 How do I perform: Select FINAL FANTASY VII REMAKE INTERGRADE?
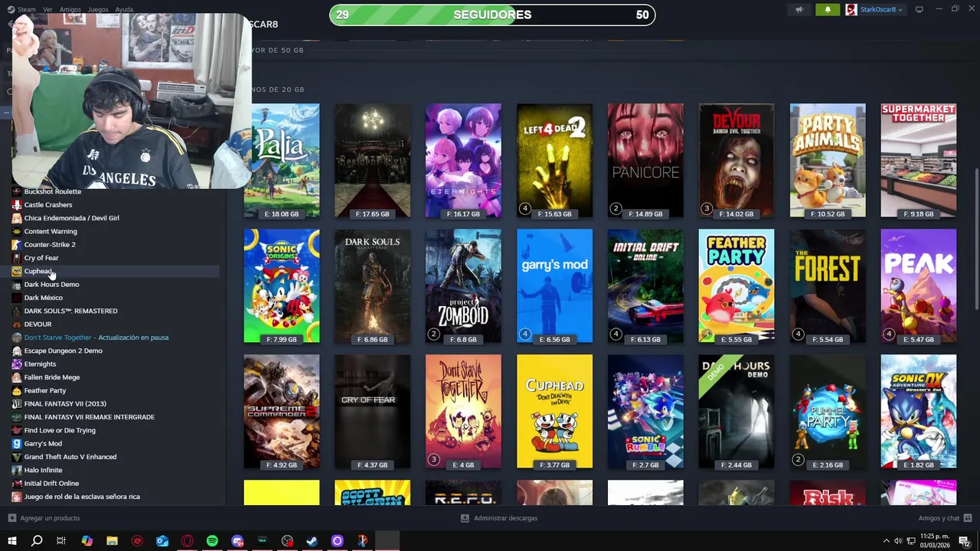(x=90, y=417)
